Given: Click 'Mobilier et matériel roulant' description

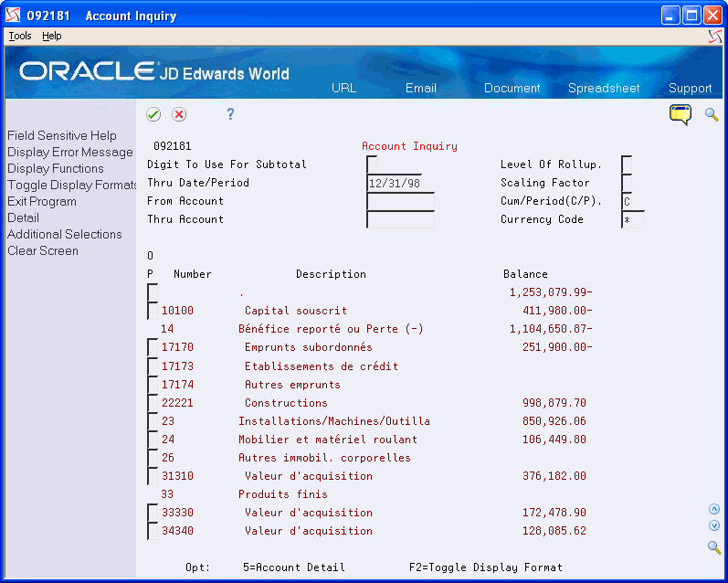Looking at the screenshot, I should [328, 440].
